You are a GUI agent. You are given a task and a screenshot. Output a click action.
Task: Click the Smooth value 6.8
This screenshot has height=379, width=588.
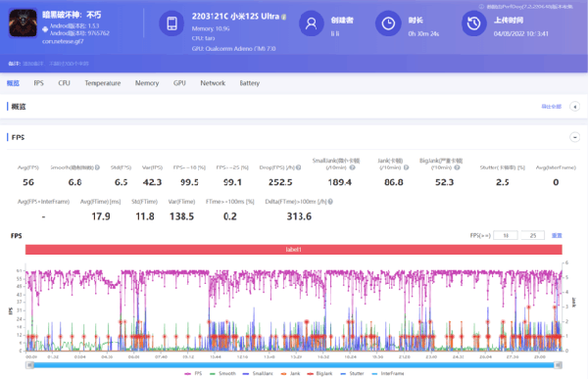tap(75, 182)
